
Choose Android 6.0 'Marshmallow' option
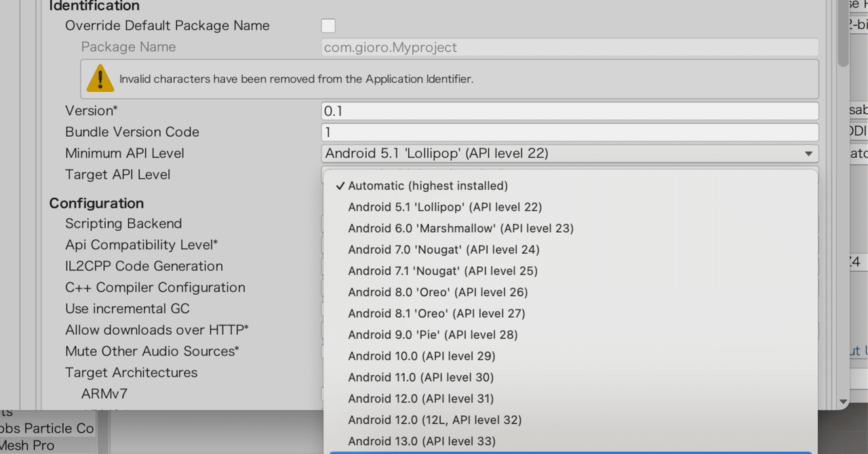pos(460,228)
